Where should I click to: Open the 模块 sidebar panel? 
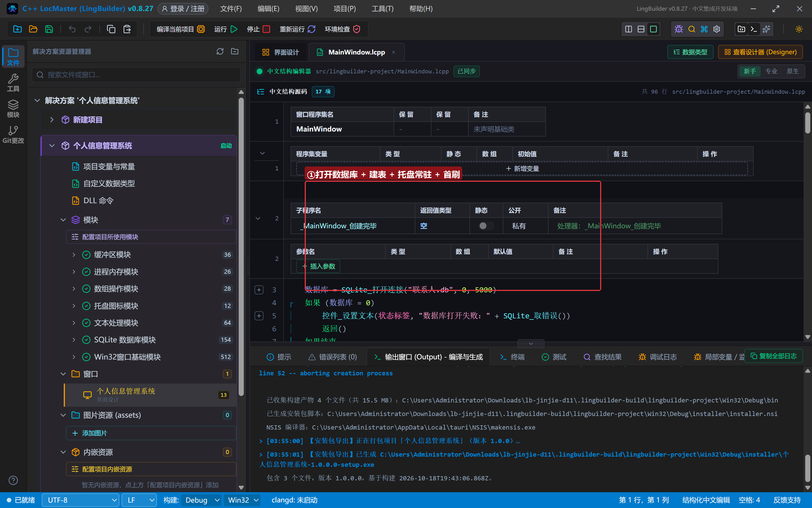pyautogui.click(x=13, y=109)
